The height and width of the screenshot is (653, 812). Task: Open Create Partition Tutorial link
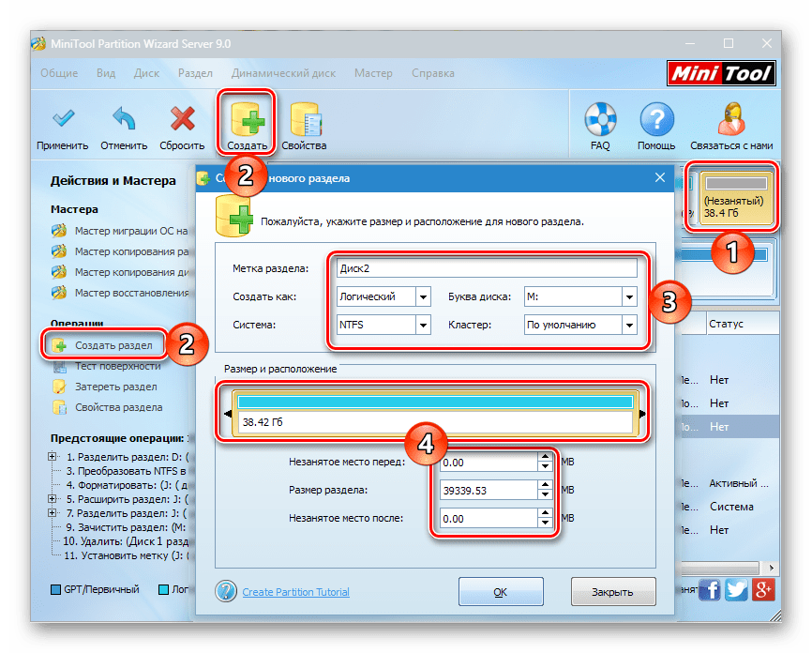click(295, 592)
